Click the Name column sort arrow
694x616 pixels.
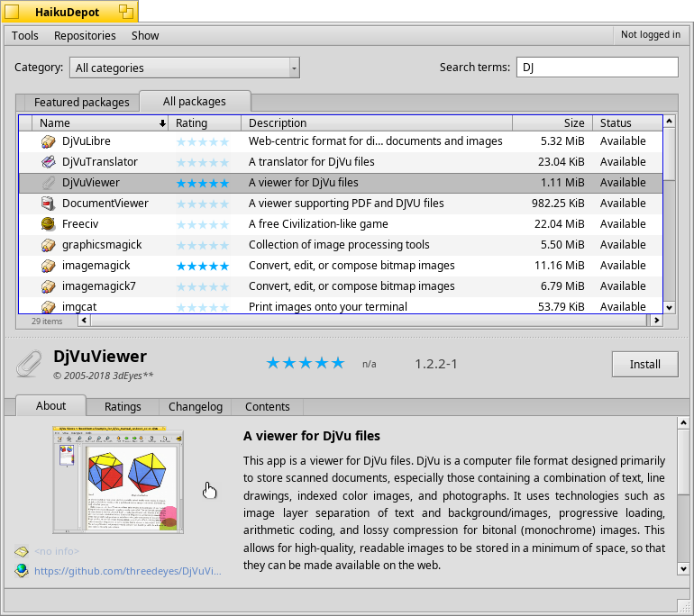[x=162, y=123]
